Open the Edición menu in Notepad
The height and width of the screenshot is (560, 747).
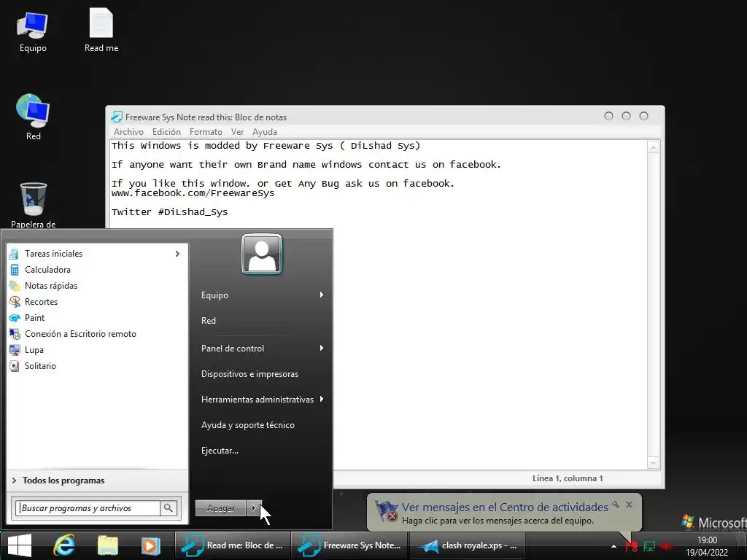pos(166,132)
